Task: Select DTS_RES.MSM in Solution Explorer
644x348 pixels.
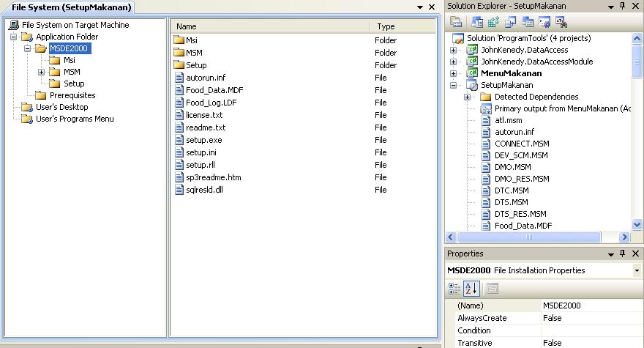Action: click(520, 214)
